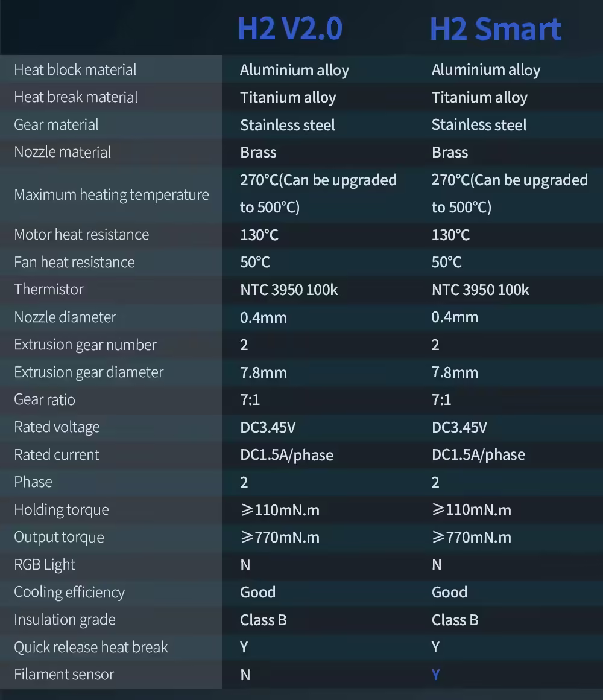The image size is (603, 700).
Task: Select the Extrusion gear diameter label
Action: tap(89, 372)
